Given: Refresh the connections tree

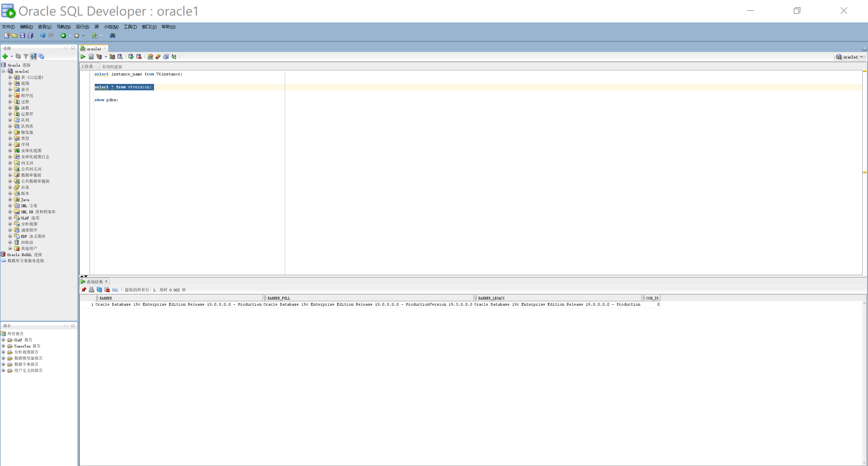Looking at the screenshot, I should [18, 56].
